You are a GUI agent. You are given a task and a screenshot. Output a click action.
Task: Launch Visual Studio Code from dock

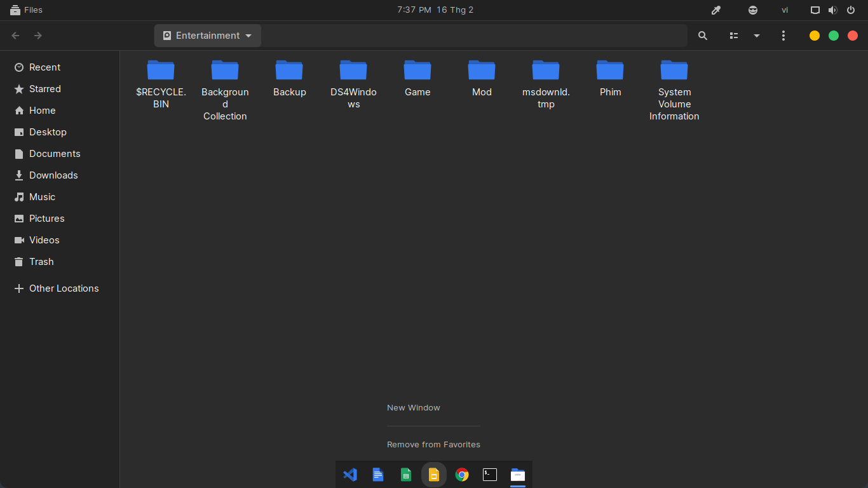click(350, 475)
